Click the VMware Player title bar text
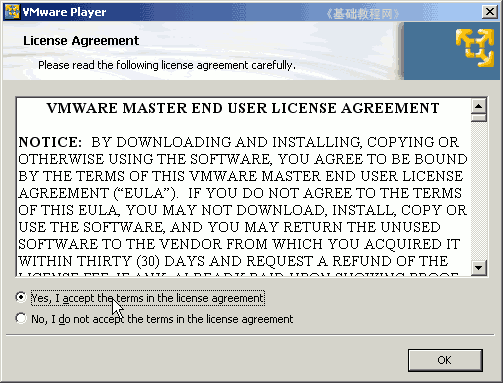The width and height of the screenshot is (503, 383). pos(64,12)
